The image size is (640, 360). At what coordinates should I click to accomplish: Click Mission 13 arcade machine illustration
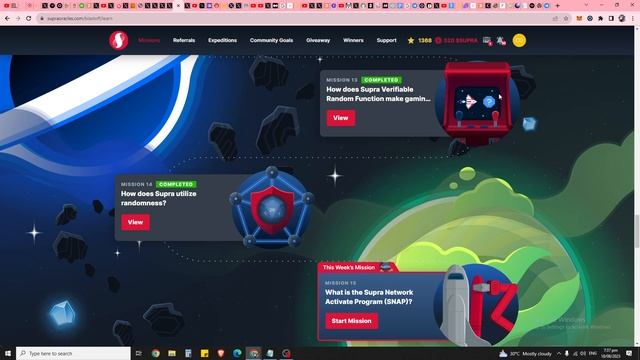click(477, 102)
